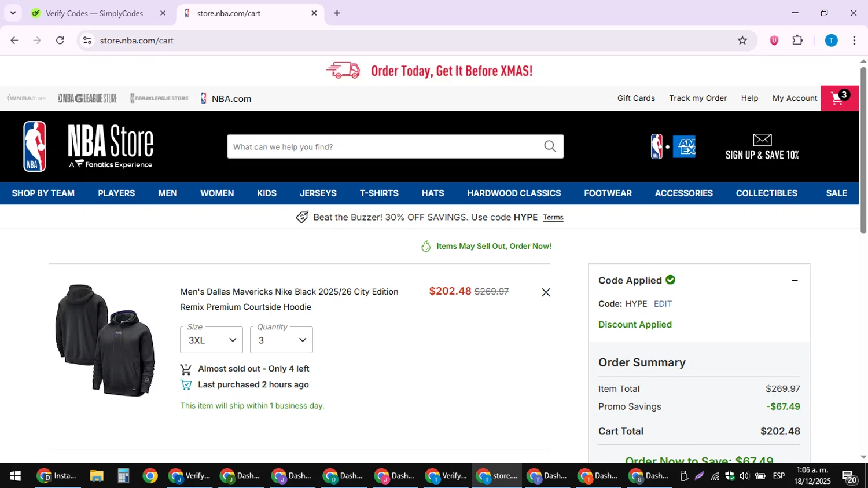Open the WOMEN menu
The height and width of the screenshot is (488, 868).
[x=217, y=193]
